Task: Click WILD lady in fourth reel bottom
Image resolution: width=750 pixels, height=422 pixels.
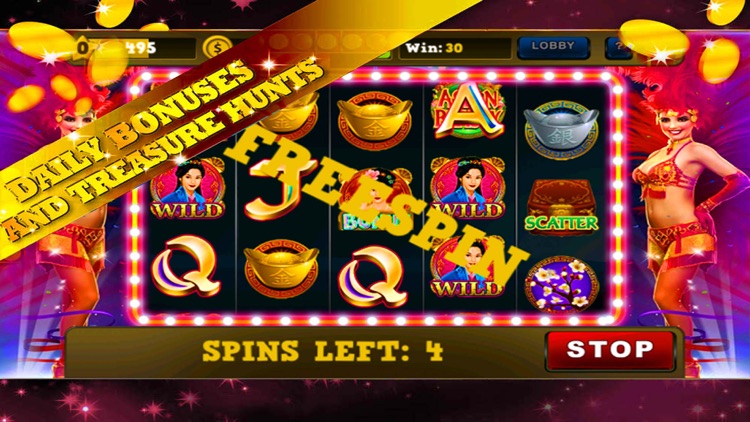Action: pyautogui.click(x=466, y=268)
